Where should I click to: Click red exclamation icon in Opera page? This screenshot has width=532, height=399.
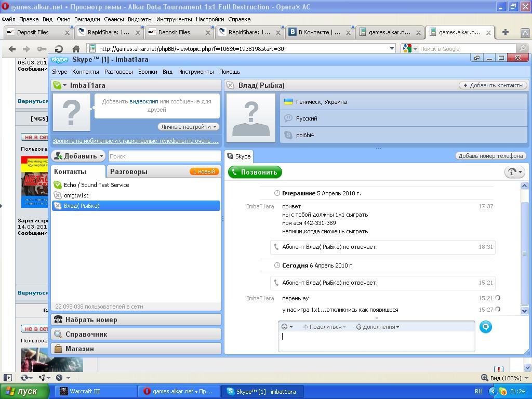click(499, 369)
